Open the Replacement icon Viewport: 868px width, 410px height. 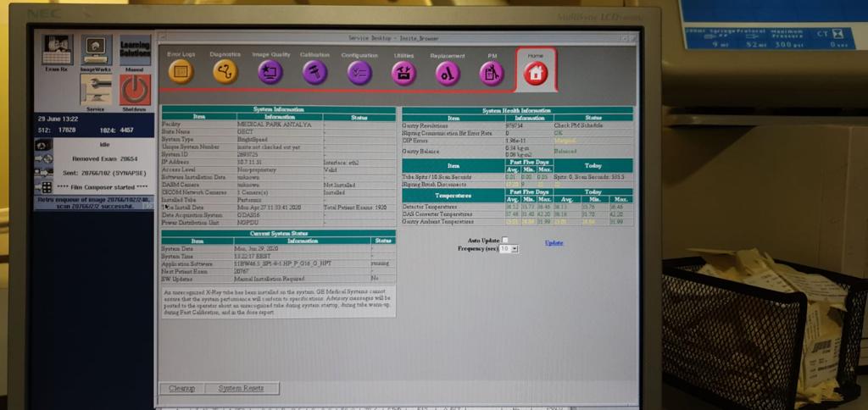coord(448,74)
